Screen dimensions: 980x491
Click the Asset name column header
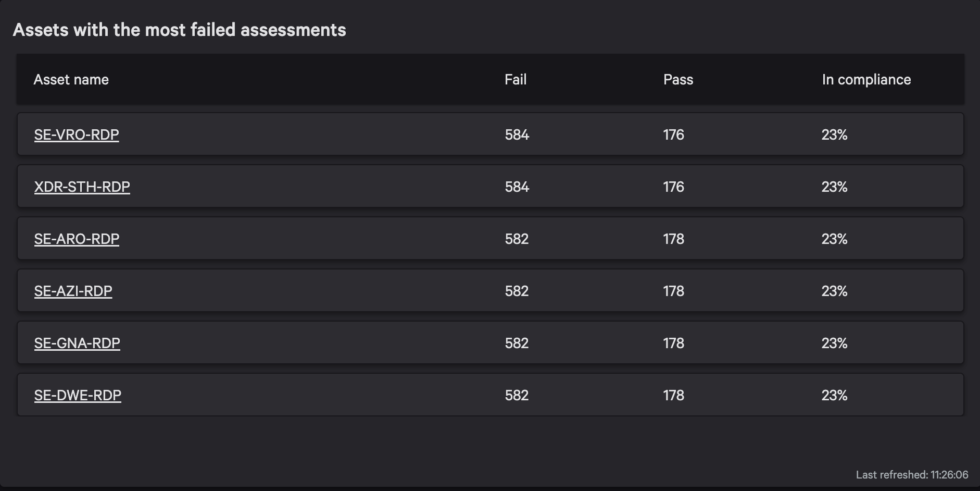71,80
